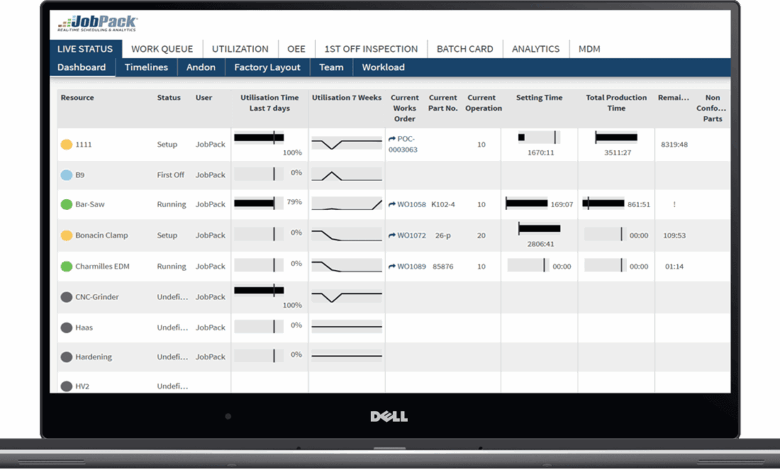Click the arrow icon beside WO1072
The height and width of the screenshot is (470, 780).
392,236
